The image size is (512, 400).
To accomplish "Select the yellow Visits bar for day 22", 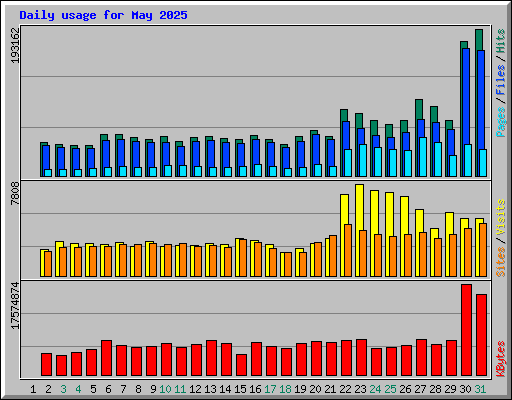I will (x=344, y=210).
